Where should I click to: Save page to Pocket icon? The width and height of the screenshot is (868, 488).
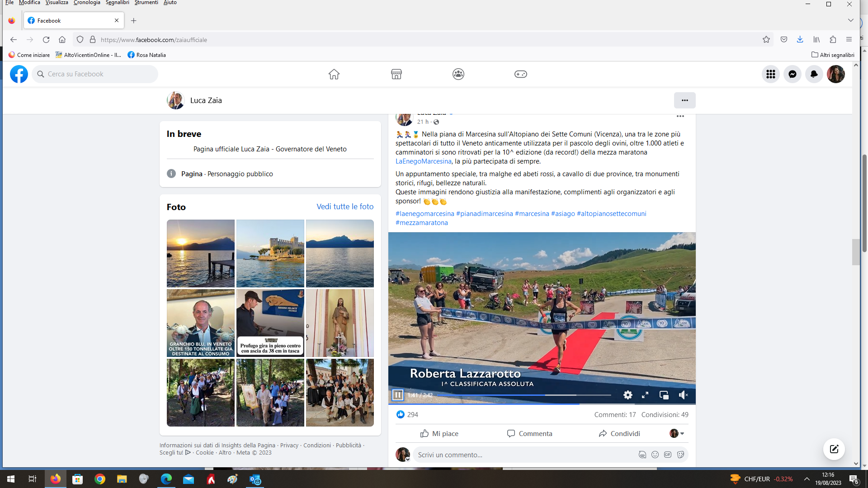coord(784,40)
